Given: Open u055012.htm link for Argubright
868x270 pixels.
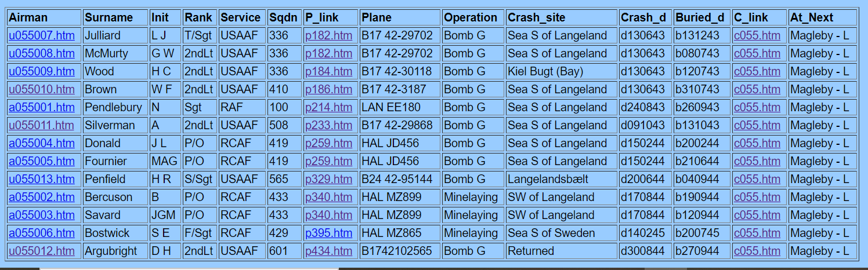Looking at the screenshot, I should [x=41, y=251].
